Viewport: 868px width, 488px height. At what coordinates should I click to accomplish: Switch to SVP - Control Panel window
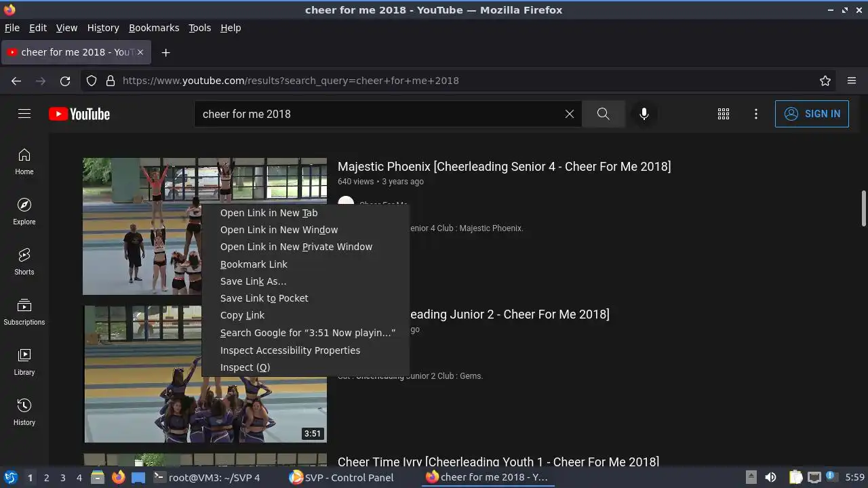coord(342,477)
